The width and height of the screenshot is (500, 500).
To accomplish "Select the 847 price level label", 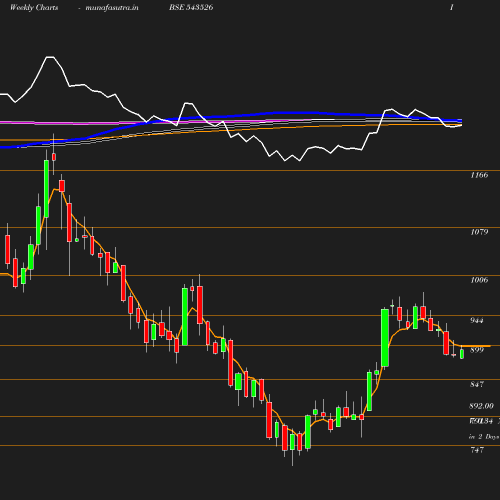I will pyautogui.click(x=477, y=384).
